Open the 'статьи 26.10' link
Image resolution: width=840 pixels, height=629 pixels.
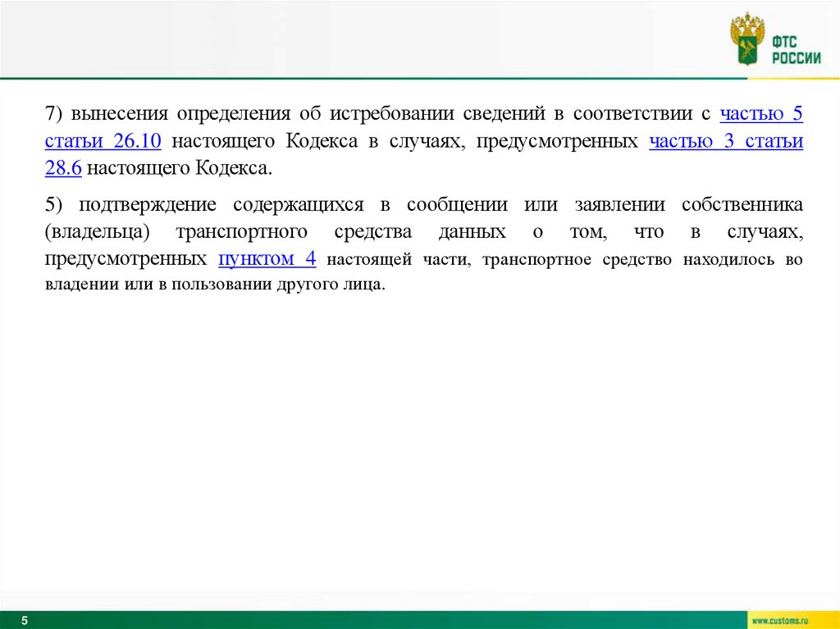(103, 141)
